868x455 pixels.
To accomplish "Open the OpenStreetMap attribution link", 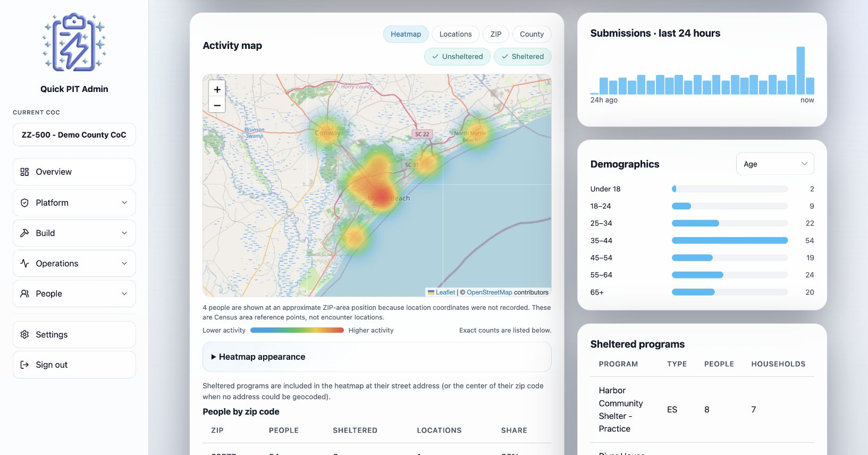I will point(490,292).
